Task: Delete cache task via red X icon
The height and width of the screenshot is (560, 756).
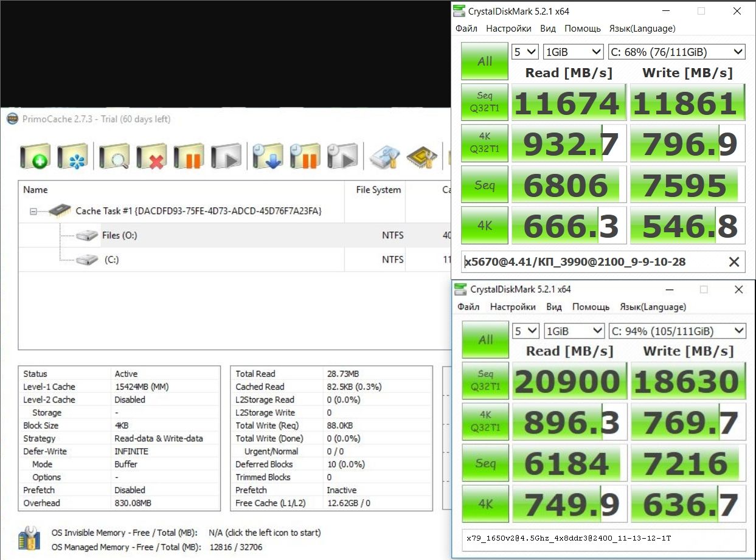Action: (x=151, y=157)
